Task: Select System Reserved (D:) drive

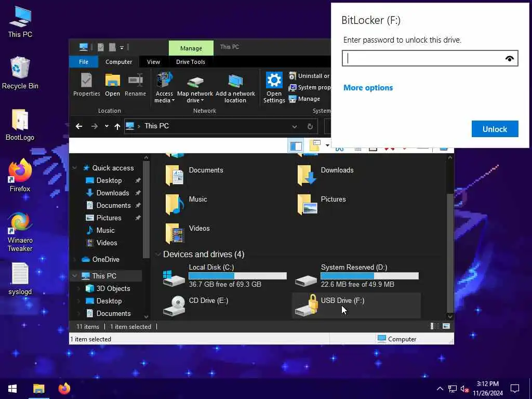Action: [x=356, y=277]
